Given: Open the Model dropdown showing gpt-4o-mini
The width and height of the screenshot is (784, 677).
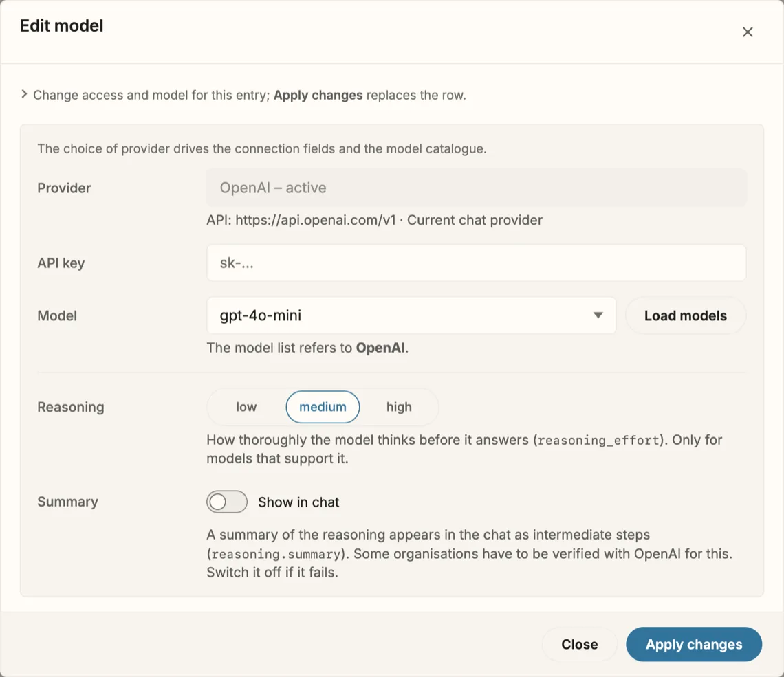Looking at the screenshot, I should click(411, 315).
